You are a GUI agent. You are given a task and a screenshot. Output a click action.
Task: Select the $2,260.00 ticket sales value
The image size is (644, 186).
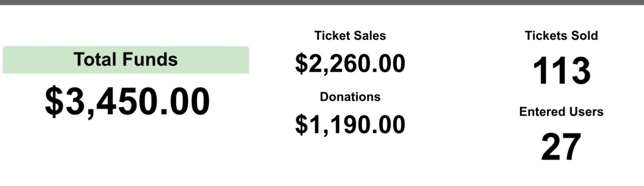click(x=350, y=64)
